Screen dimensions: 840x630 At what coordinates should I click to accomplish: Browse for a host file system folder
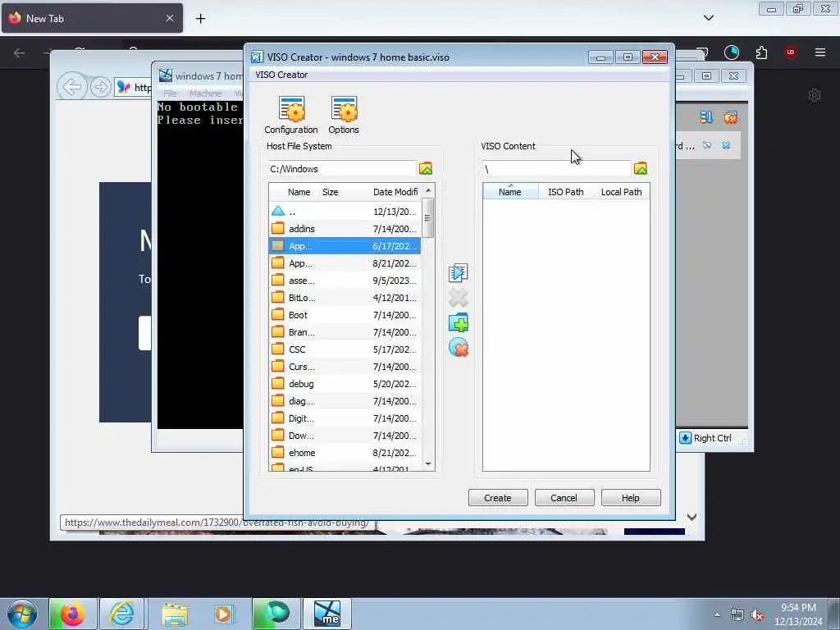pyautogui.click(x=426, y=169)
